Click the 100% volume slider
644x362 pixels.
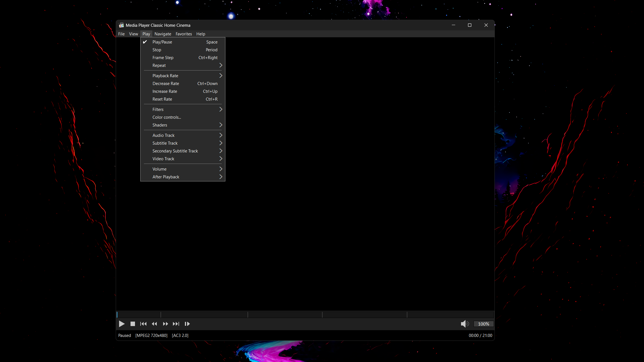tap(484, 324)
